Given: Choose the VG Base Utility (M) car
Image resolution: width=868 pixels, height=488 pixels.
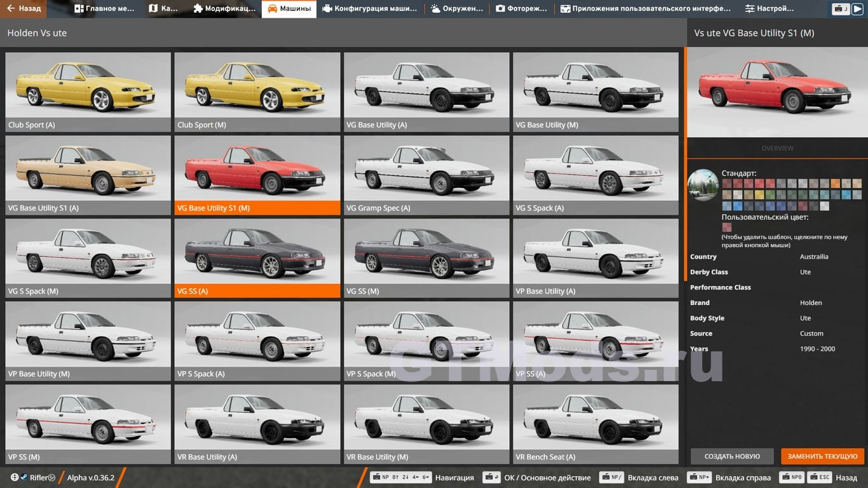Looking at the screenshot, I should pos(596,92).
